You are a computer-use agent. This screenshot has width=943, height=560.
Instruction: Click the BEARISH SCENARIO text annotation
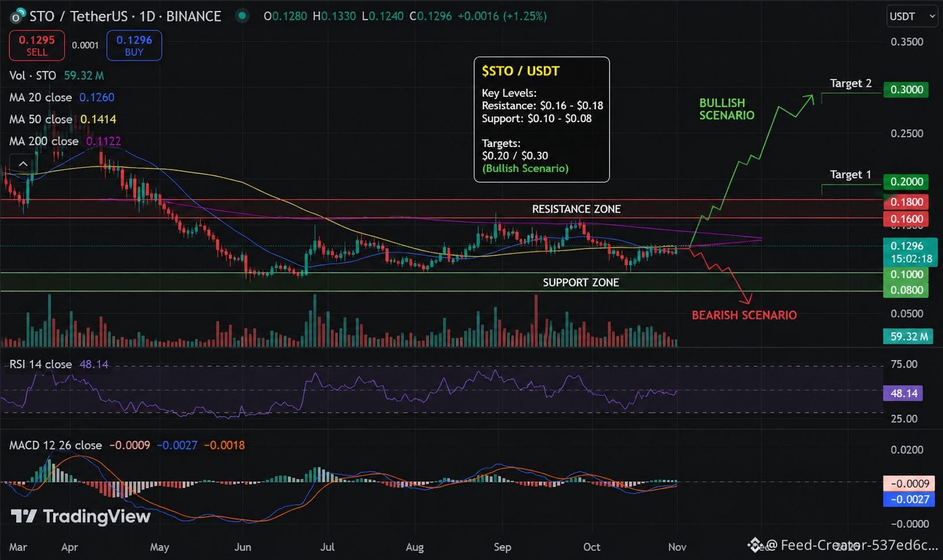click(744, 315)
